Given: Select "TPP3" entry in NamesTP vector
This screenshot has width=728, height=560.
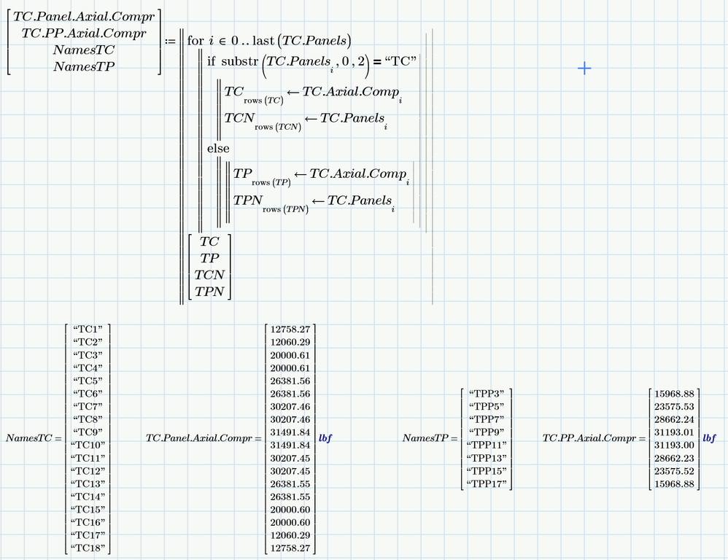Looking at the screenshot, I should (487, 394).
